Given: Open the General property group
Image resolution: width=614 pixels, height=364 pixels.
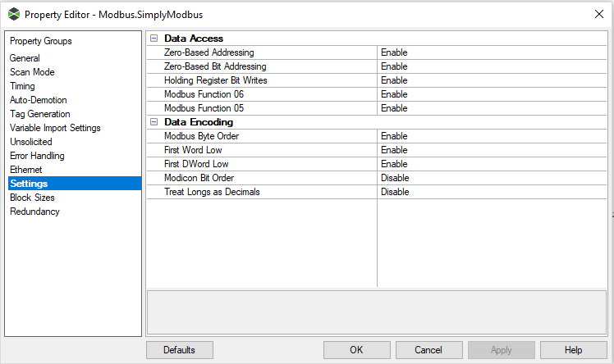Looking at the screenshot, I should (25, 58).
